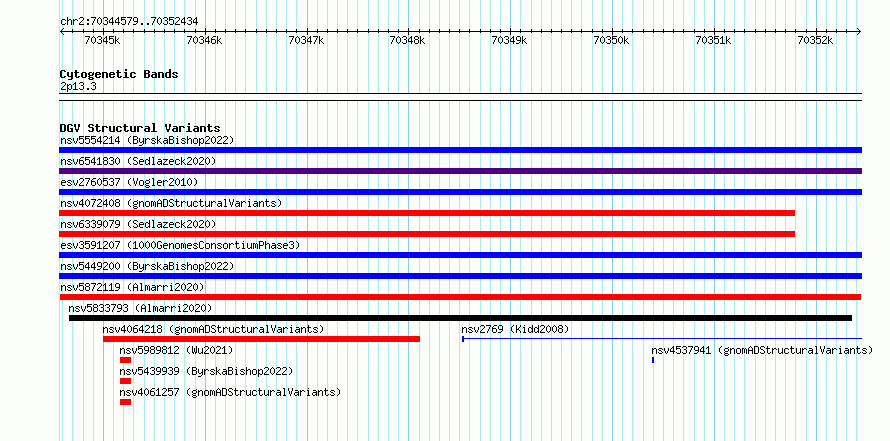
Task: Open nsv4537941 (gnomADStructuralVariants) label
Action: (x=762, y=350)
